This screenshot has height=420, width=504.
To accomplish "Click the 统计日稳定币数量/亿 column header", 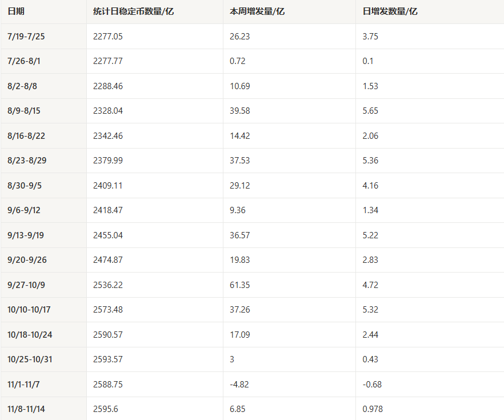I will 133,11.
